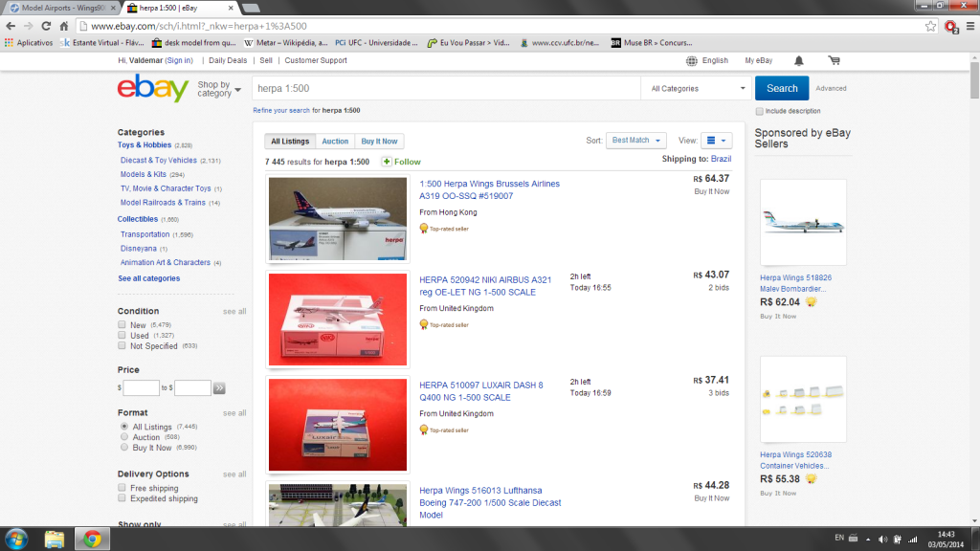Switch to Model Airports browser tab
Viewport: 980px width, 551px height.
tap(62, 8)
